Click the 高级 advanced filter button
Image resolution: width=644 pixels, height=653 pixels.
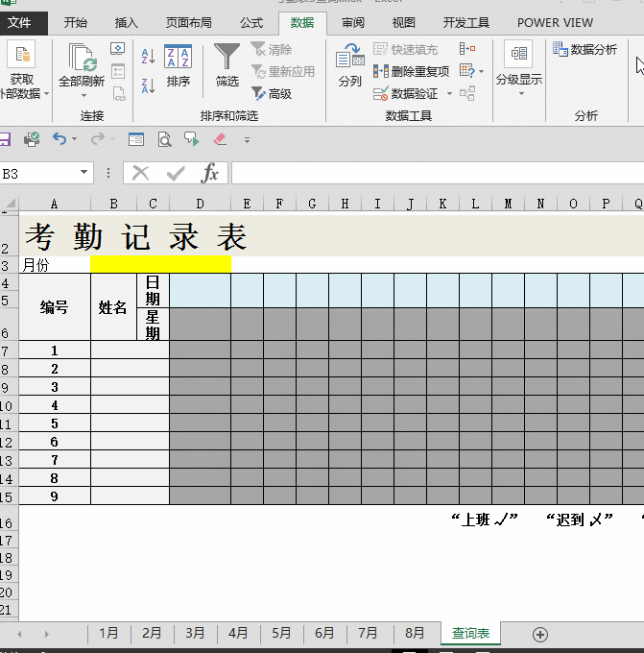tap(272, 93)
